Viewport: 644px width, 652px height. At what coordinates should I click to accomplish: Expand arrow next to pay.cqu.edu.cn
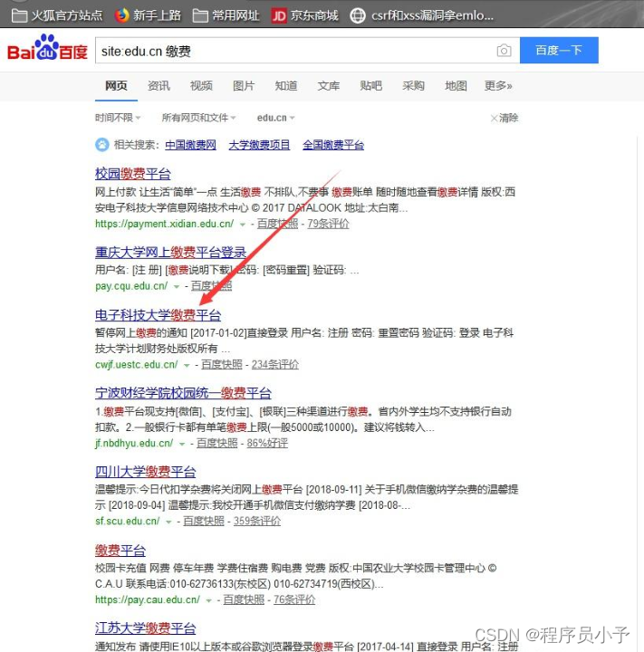pos(177,287)
